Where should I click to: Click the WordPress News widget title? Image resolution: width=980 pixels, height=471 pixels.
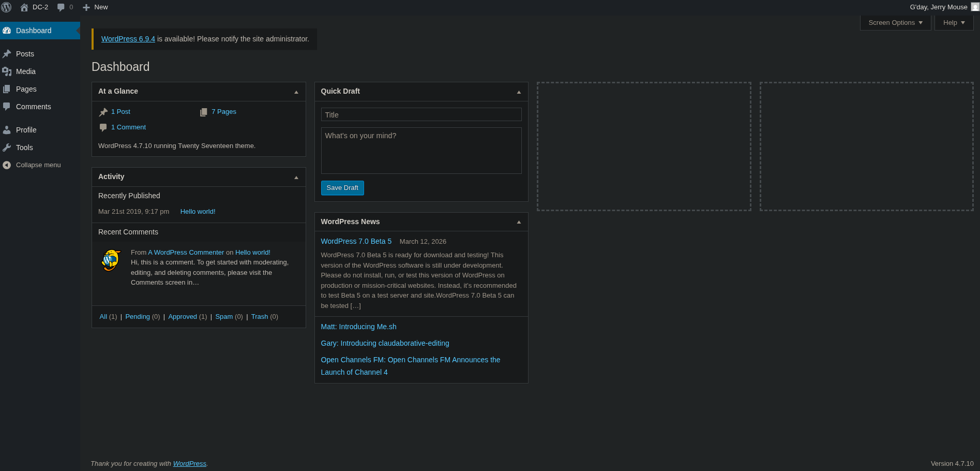pyautogui.click(x=350, y=222)
